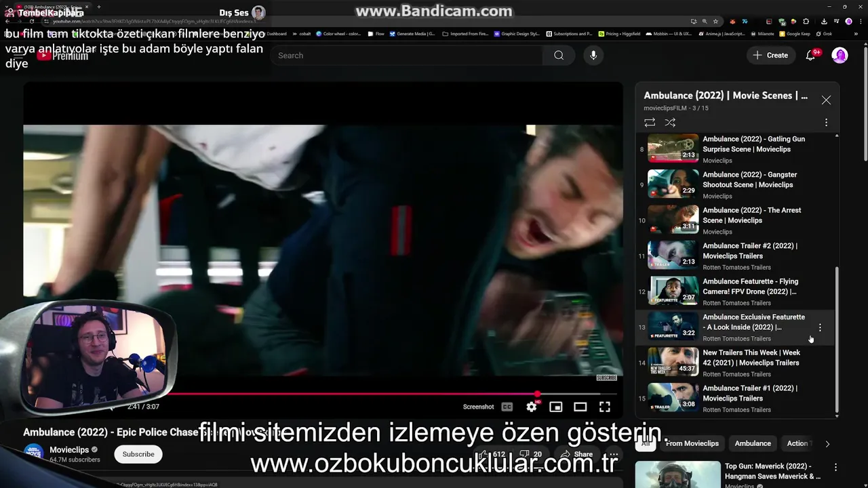Viewport: 868px width, 488px height.
Task: Select the From Movieclips chip
Action: (x=692, y=443)
